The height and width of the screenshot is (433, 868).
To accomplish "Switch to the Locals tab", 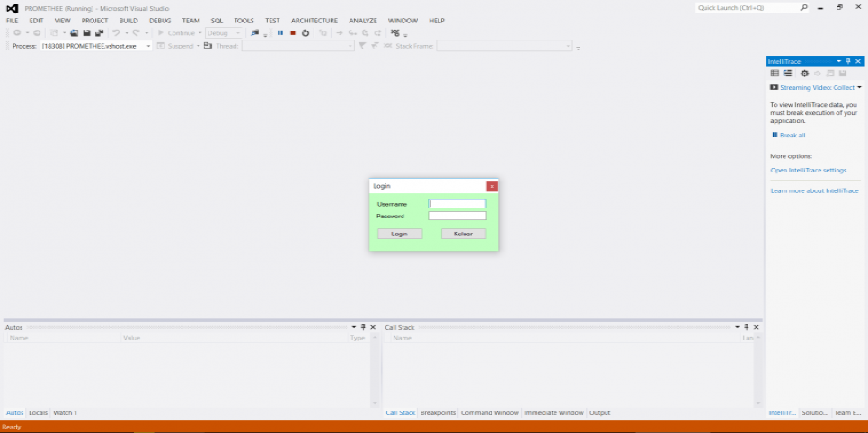I will (39, 412).
